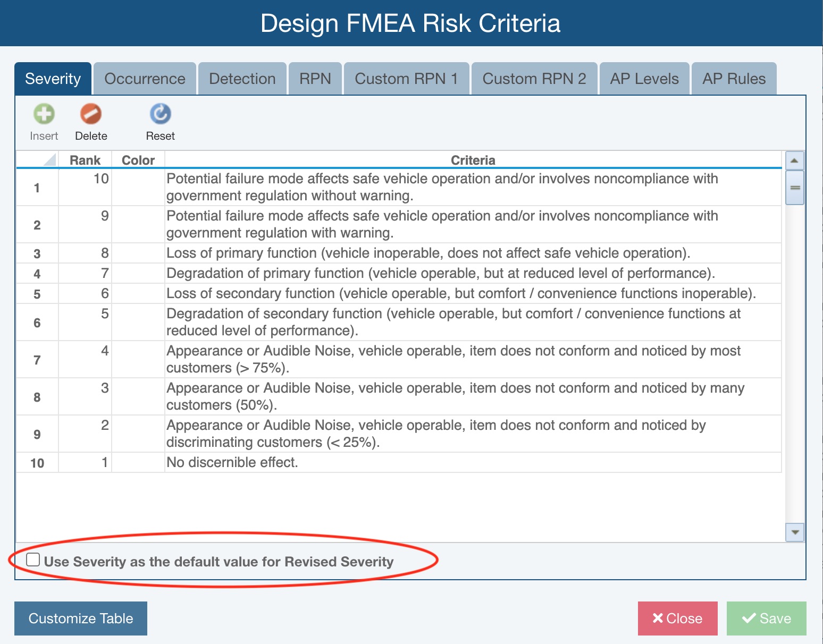Screen dimensions: 823x644
Task: Select the RPN tab
Action: 315,79
